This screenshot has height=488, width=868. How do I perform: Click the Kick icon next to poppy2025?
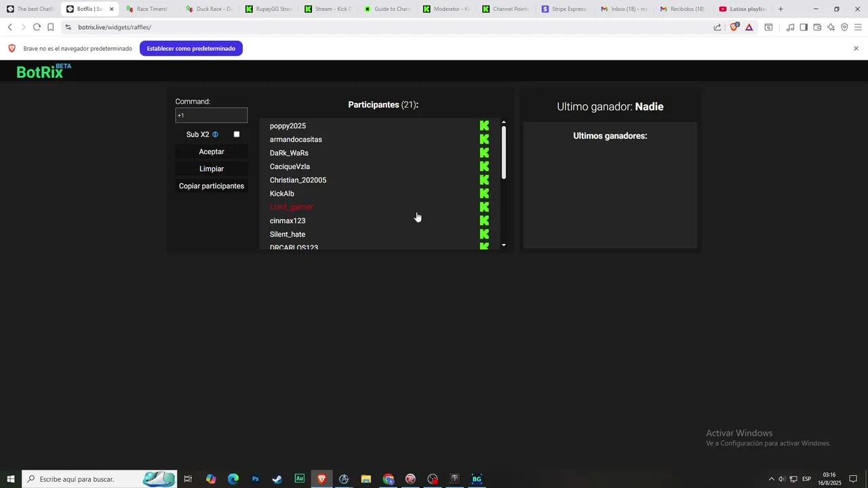pos(484,125)
